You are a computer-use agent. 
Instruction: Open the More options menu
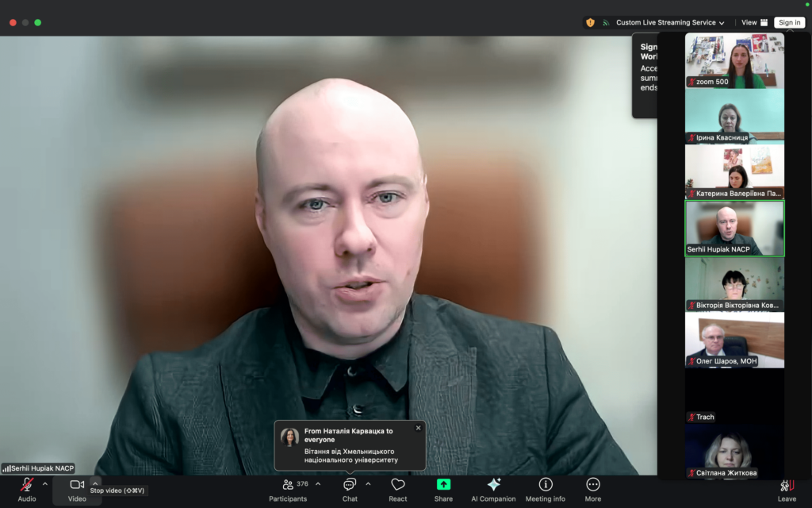click(593, 489)
